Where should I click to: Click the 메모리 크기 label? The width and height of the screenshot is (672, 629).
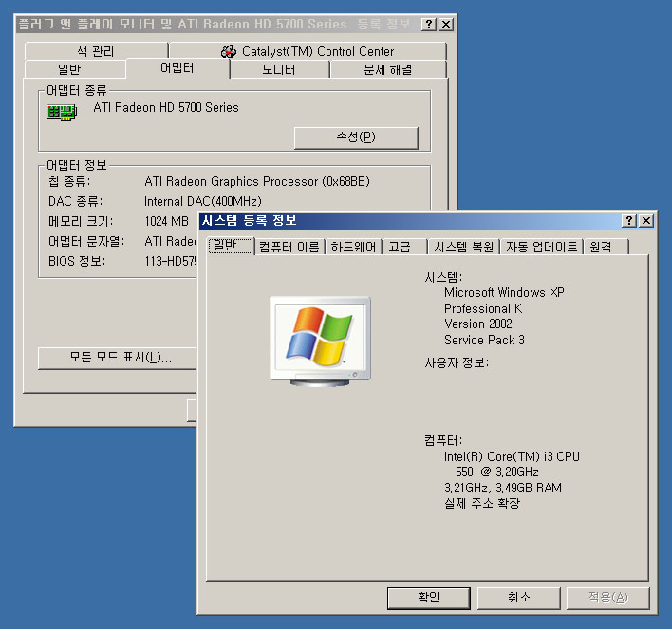coord(81,221)
